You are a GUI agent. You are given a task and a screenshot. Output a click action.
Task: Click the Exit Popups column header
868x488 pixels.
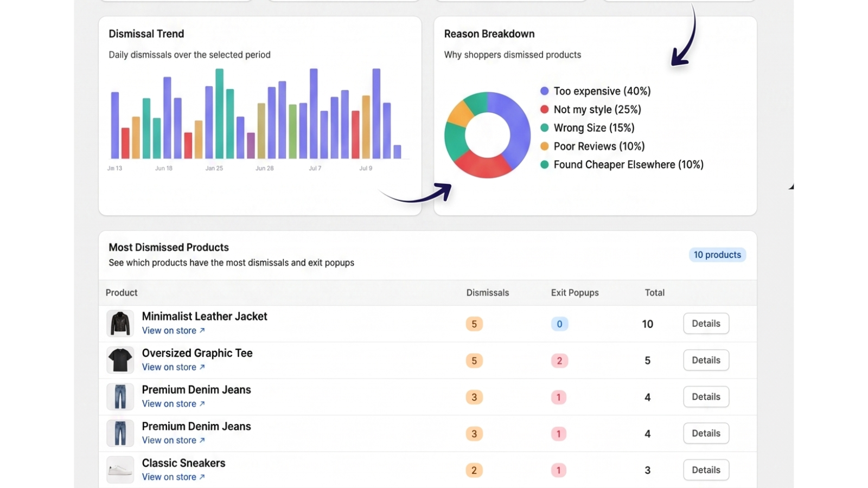click(x=575, y=293)
